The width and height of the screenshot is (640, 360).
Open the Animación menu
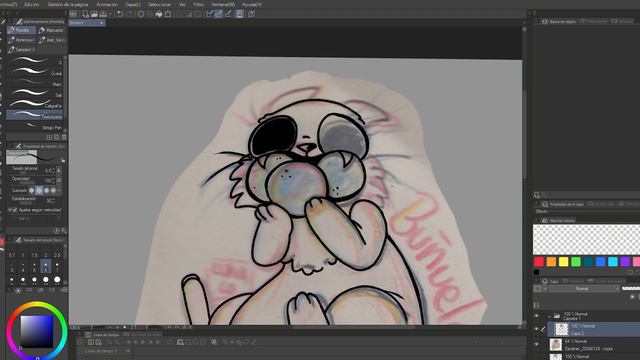click(x=107, y=4)
